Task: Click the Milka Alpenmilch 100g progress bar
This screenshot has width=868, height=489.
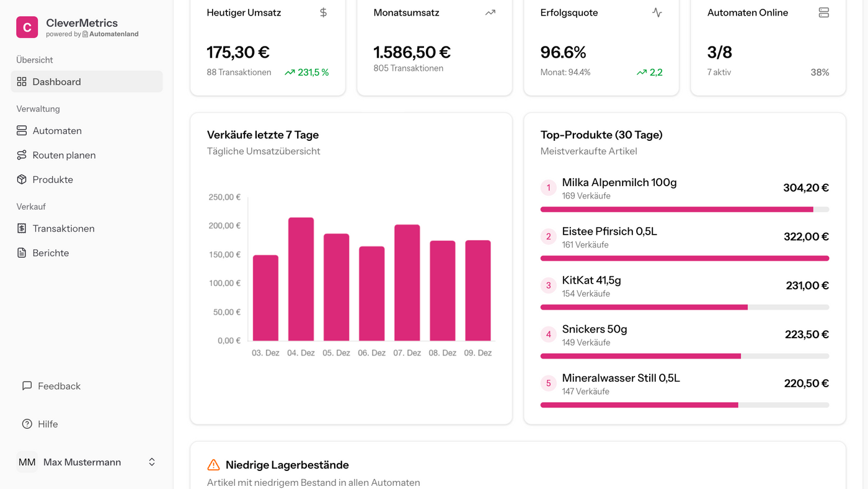Action: pyautogui.click(x=684, y=210)
